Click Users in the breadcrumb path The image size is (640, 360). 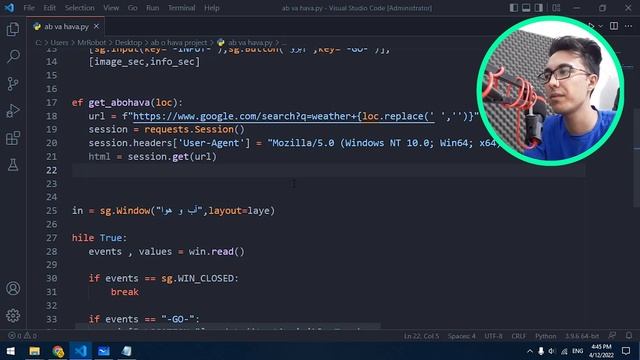click(x=59, y=42)
